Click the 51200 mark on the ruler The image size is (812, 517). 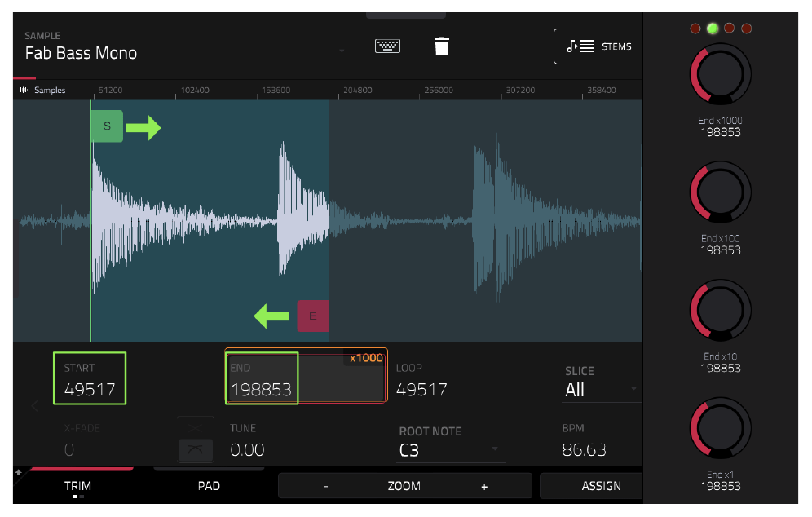[111, 91]
